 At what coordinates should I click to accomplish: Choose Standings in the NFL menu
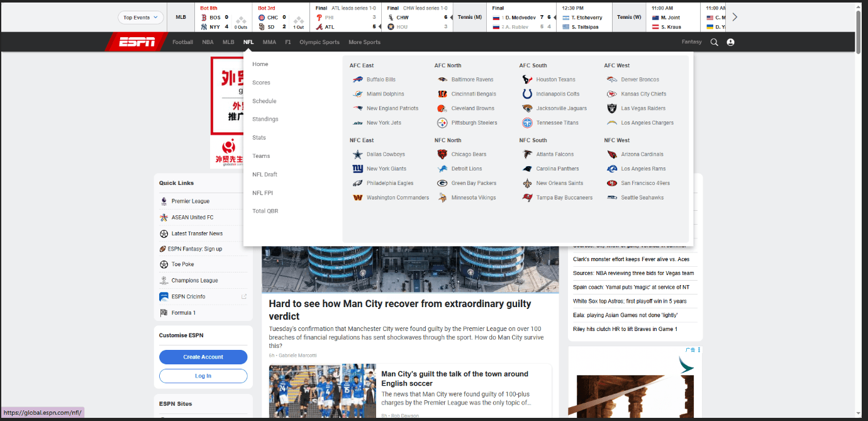click(265, 119)
